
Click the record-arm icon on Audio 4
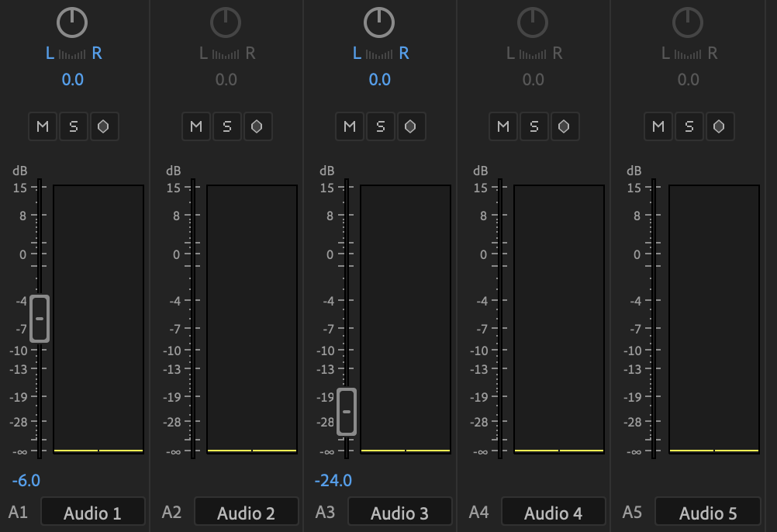pos(565,126)
